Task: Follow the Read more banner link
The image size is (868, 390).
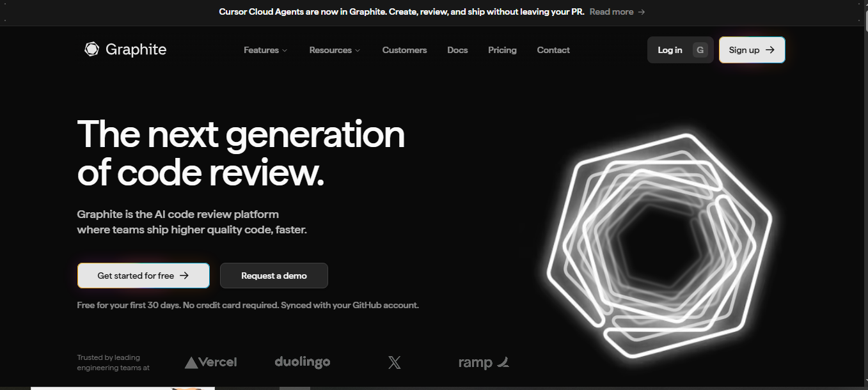Action: [617, 12]
